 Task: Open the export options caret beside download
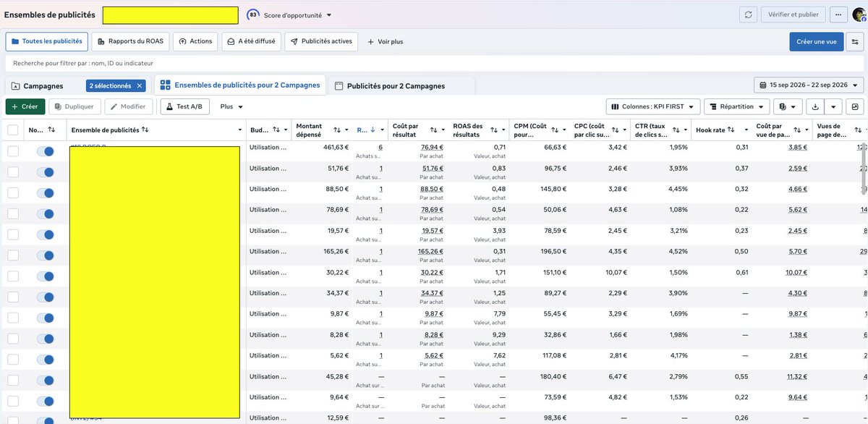click(x=833, y=106)
